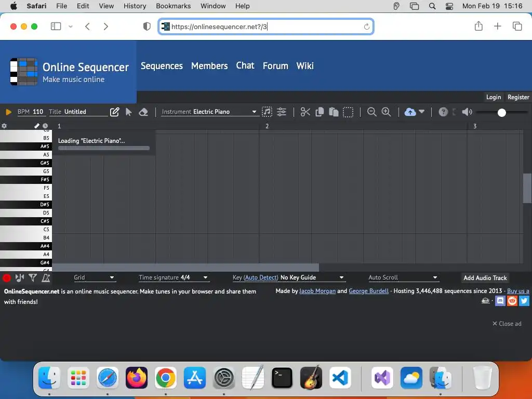This screenshot has height=399, width=532.
Task: Reload page with Safari reload icon
Action: [x=366, y=26]
